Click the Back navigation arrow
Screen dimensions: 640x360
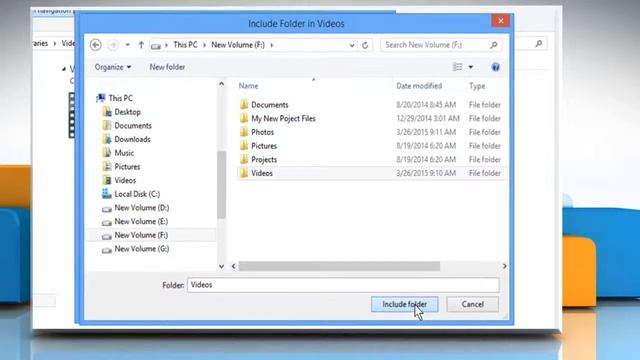coord(96,45)
